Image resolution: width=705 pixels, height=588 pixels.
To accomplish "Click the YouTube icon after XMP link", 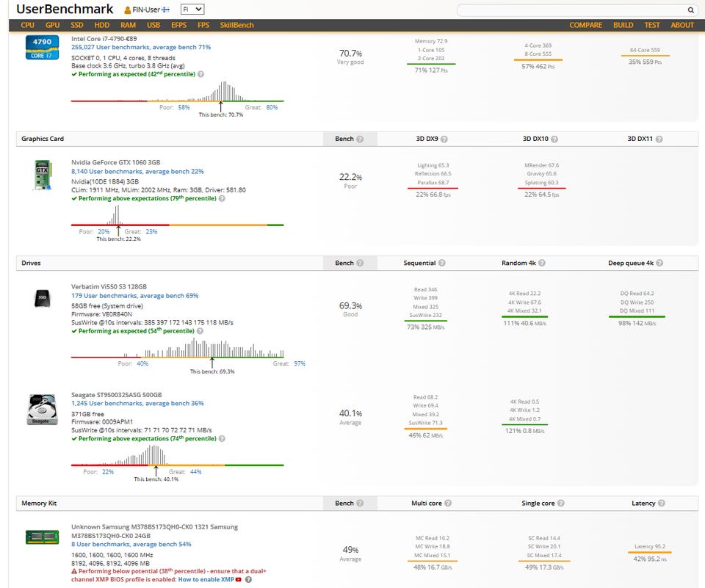I will [238, 579].
